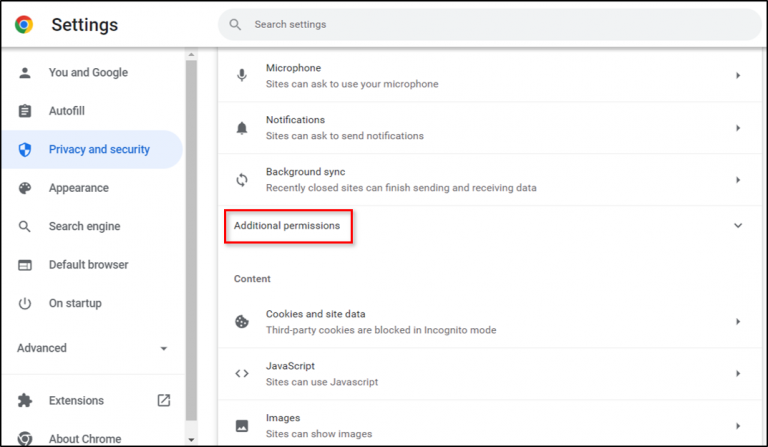The image size is (768, 447).
Task: Open the On startup settings
Action: (75, 303)
